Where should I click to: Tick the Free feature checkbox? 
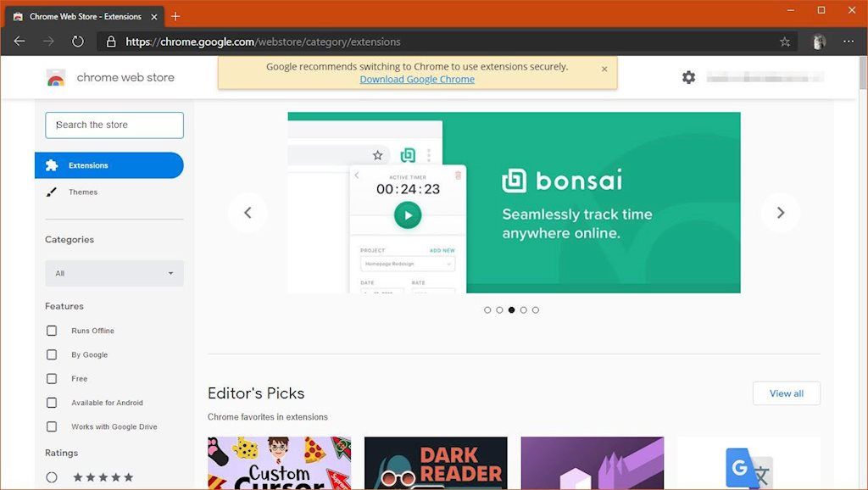click(52, 379)
